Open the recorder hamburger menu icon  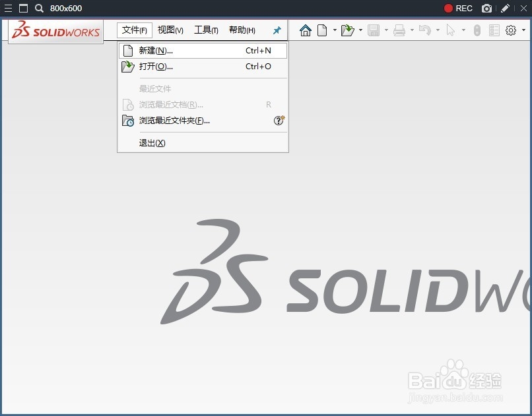(8, 8)
